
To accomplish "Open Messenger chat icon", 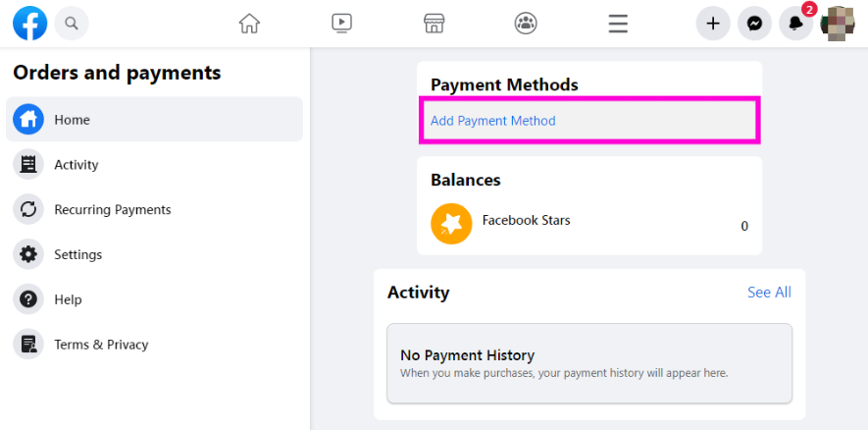I will 754,24.
